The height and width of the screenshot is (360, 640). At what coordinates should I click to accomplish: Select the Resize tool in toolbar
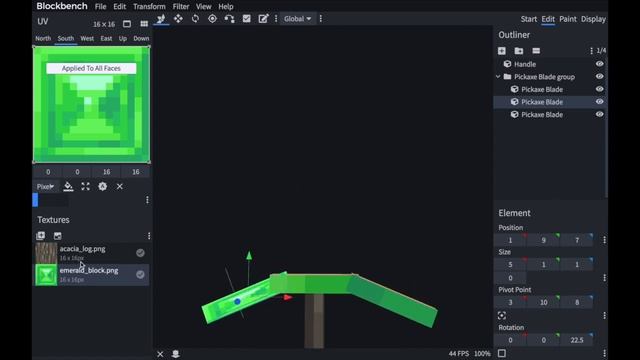point(178,19)
